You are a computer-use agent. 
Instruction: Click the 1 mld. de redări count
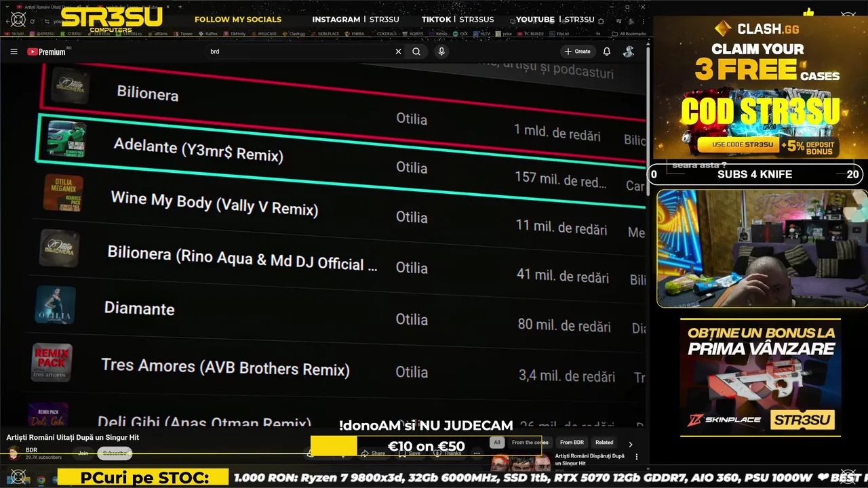point(557,133)
